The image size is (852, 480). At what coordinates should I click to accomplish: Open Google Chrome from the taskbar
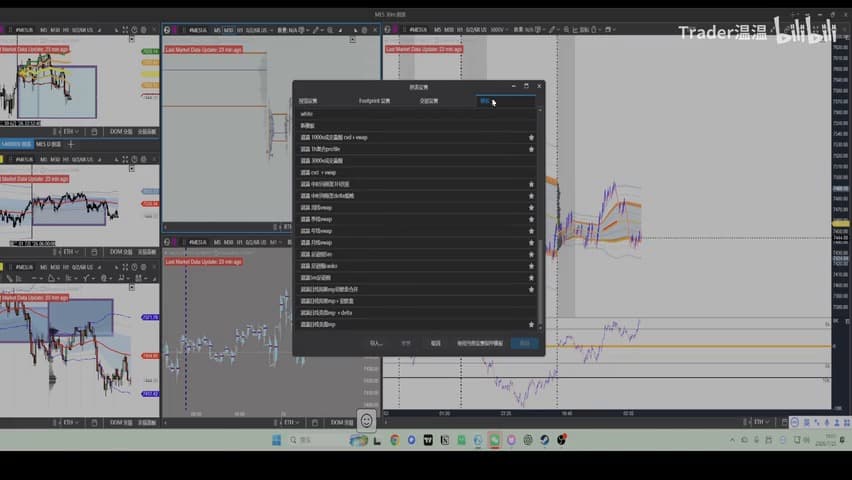coord(394,440)
